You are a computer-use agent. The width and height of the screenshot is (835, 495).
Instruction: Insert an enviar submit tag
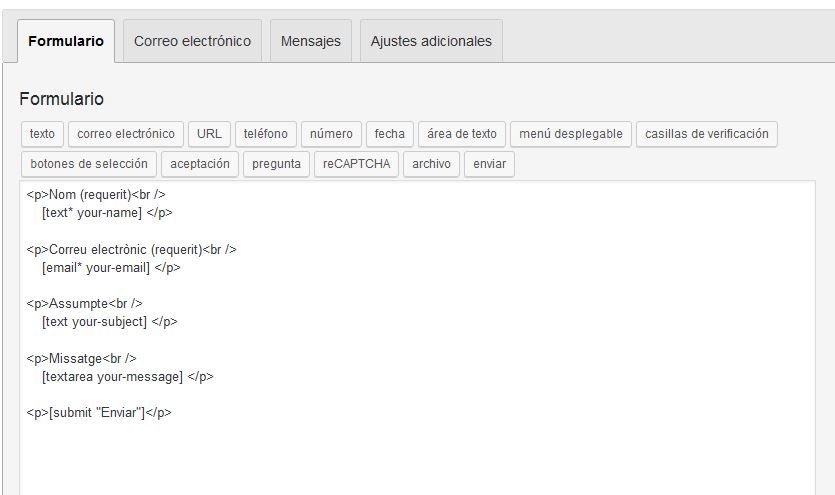489,164
